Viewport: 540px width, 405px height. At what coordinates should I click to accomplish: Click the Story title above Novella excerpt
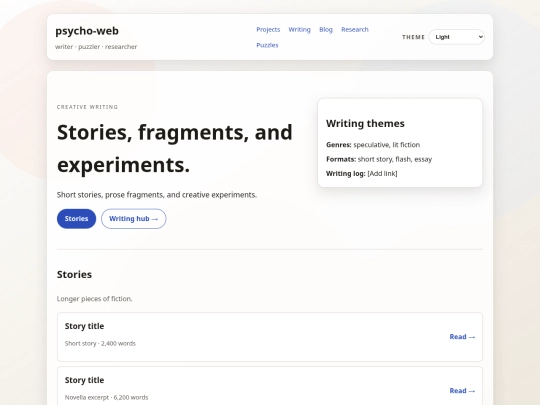(x=84, y=380)
